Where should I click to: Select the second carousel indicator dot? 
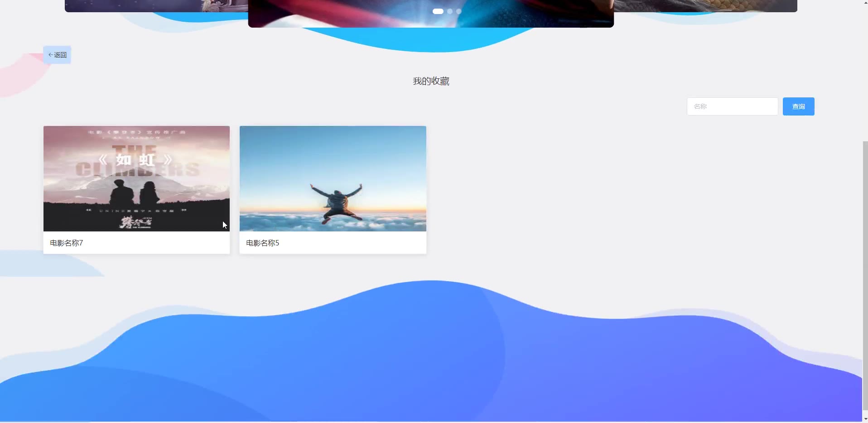(450, 11)
